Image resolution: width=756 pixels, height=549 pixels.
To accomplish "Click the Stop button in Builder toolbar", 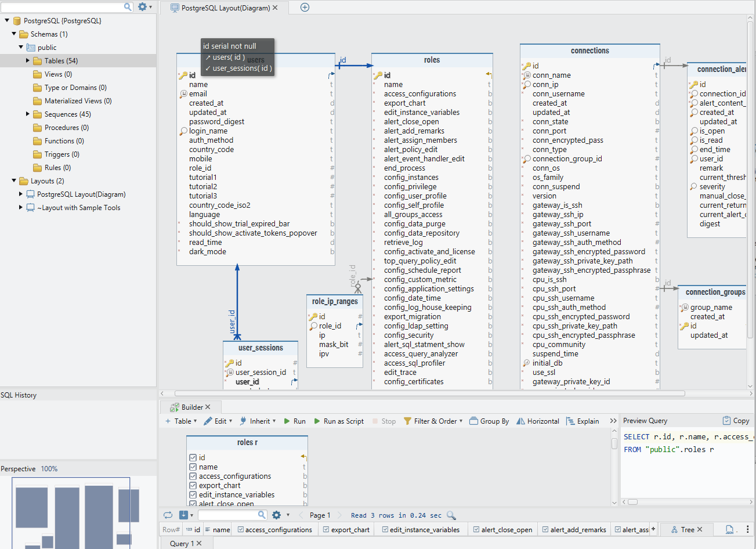I will click(x=384, y=421).
